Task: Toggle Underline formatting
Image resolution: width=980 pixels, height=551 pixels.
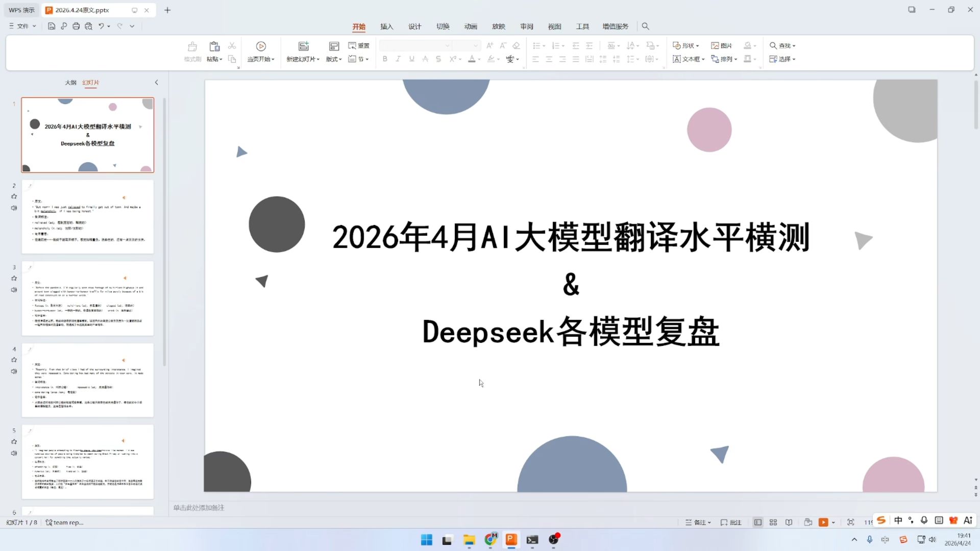Action: [412, 59]
